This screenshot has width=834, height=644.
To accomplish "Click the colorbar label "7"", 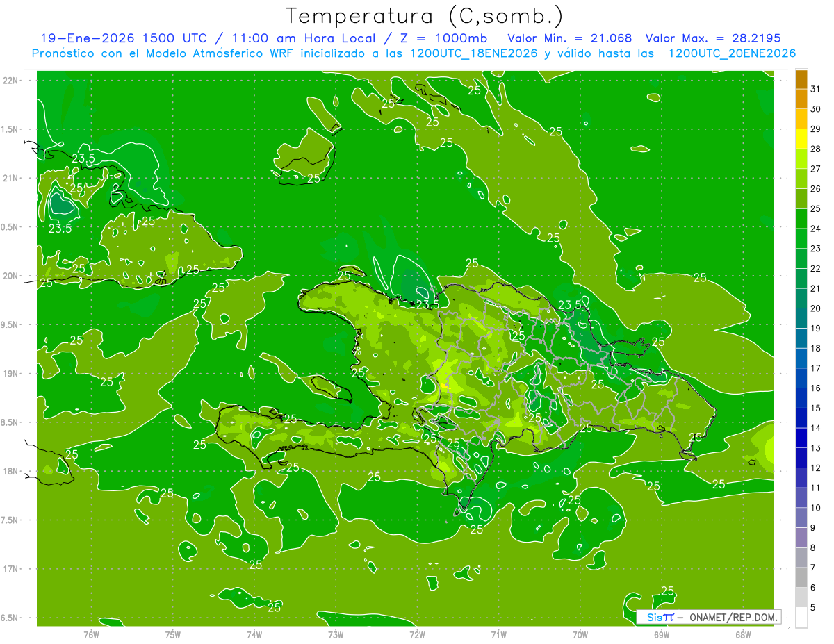I will (813, 568).
